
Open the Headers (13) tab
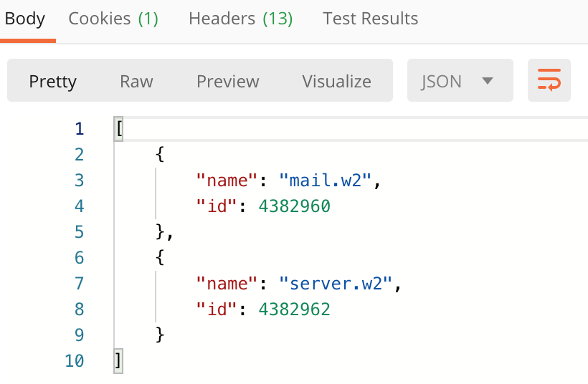tap(240, 19)
